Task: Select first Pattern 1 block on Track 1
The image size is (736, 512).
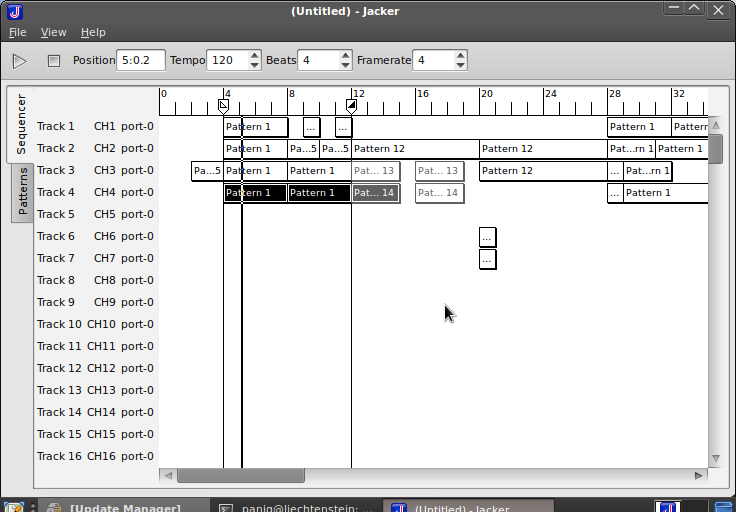Action: click(x=255, y=127)
